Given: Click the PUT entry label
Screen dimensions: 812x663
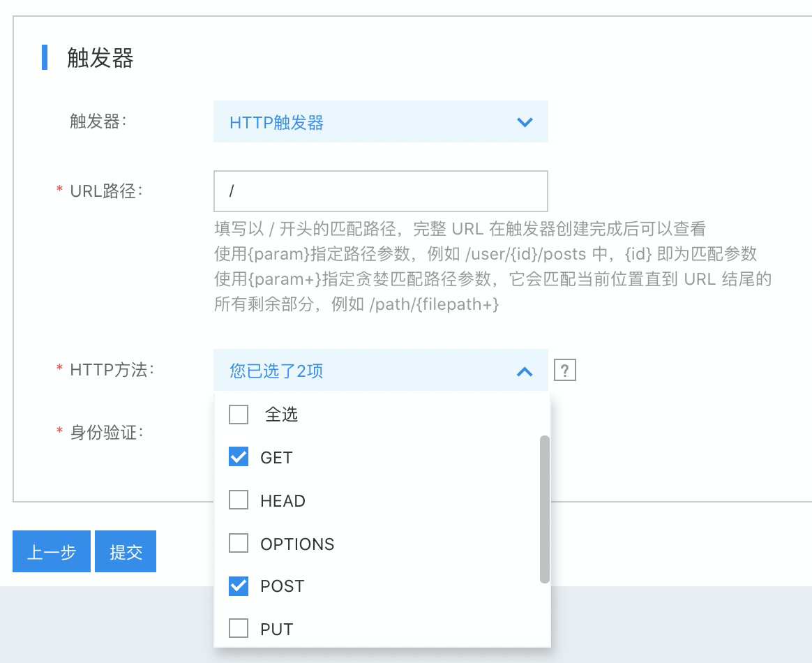Looking at the screenshot, I should pyautogui.click(x=276, y=630).
